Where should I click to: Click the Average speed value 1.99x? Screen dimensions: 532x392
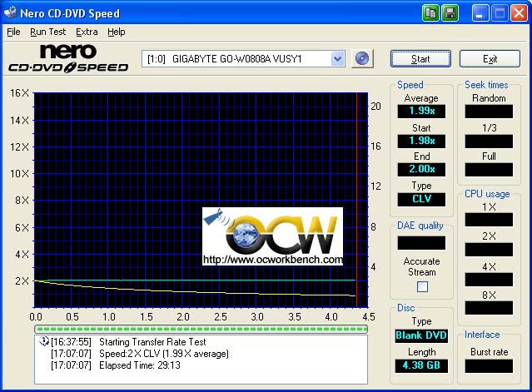[421, 111]
